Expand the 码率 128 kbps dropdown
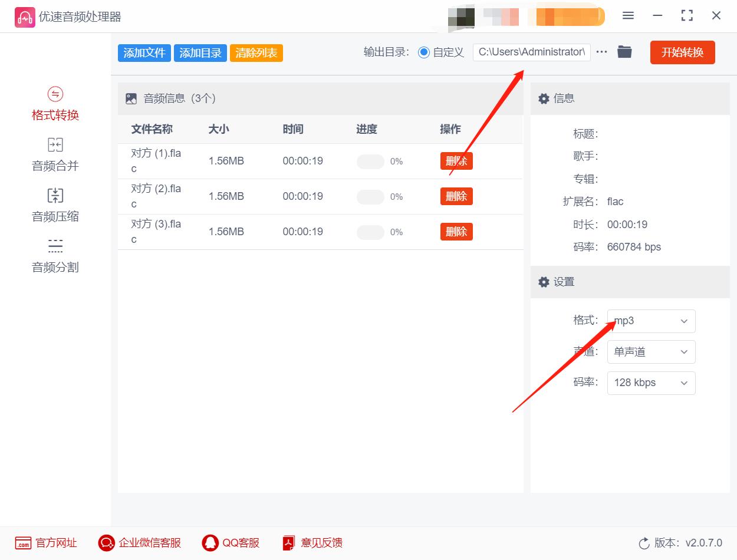 pos(651,383)
